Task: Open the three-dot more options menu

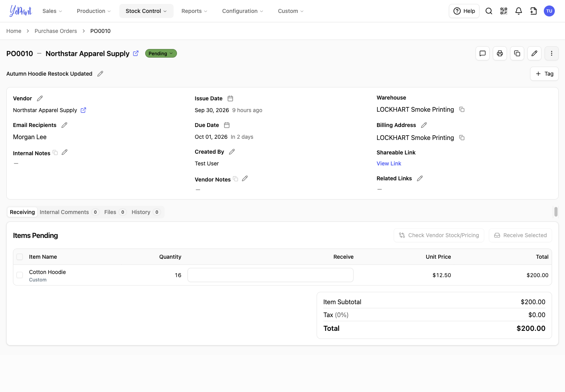Action: 552,53
